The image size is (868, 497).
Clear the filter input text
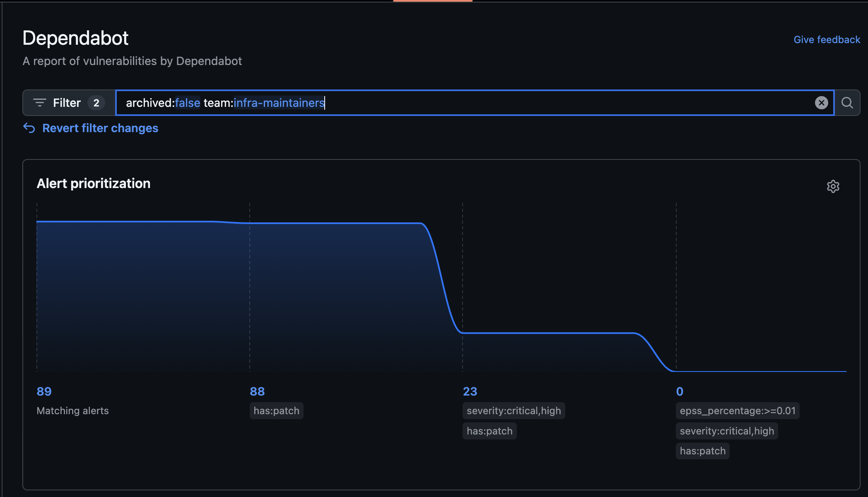(x=821, y=103)
